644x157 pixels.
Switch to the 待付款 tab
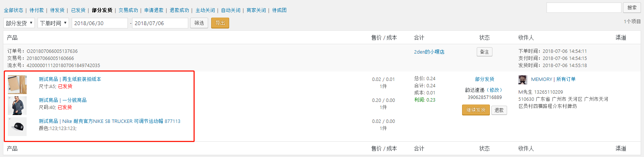[x=37, y=10]
